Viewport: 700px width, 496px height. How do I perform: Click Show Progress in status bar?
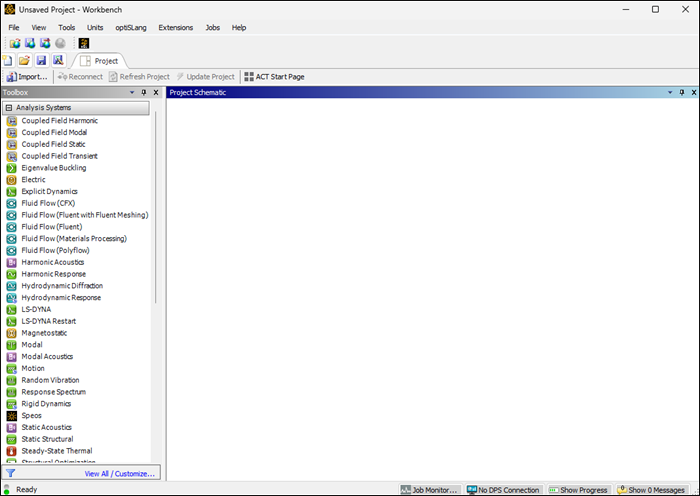coord(578,490)
